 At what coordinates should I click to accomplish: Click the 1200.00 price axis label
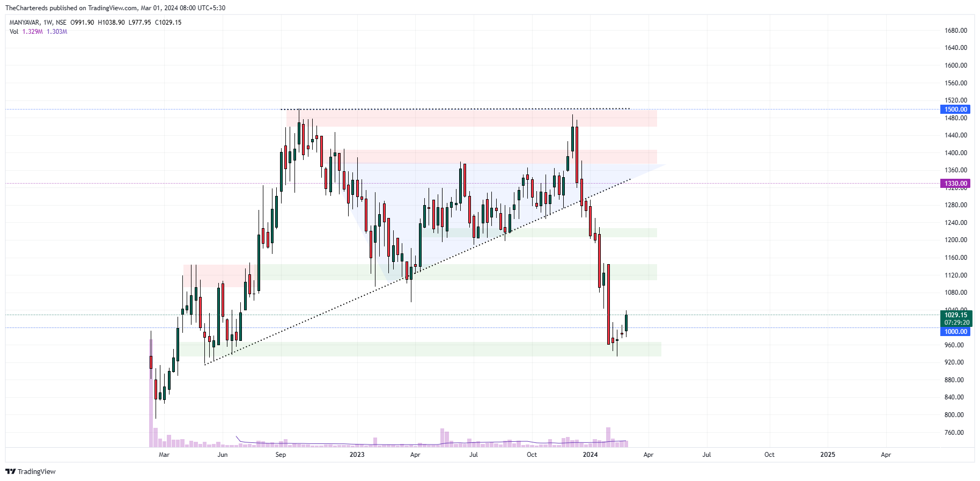[x=956, y=240]
